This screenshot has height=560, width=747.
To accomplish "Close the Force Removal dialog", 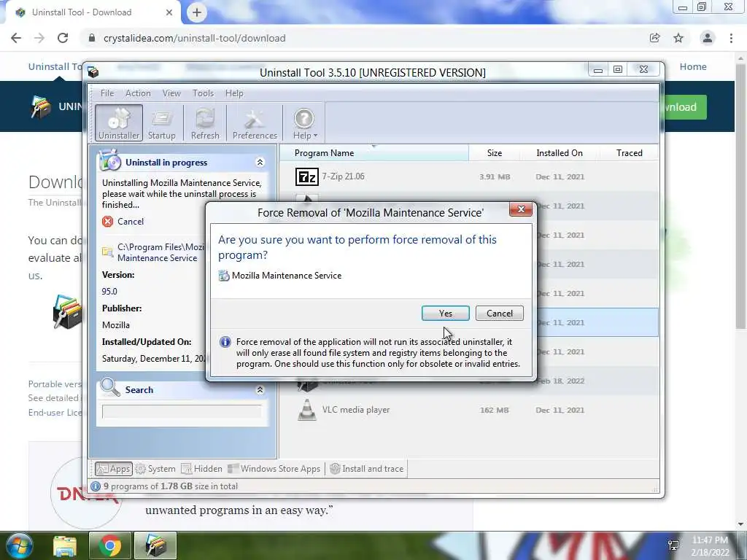I will tap(520, 209).
